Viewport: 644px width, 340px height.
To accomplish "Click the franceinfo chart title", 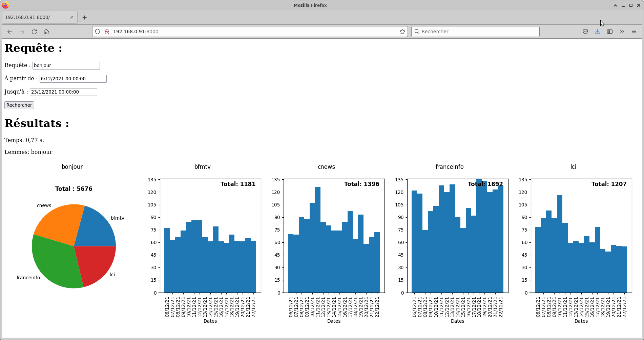I will pos(450,167).
